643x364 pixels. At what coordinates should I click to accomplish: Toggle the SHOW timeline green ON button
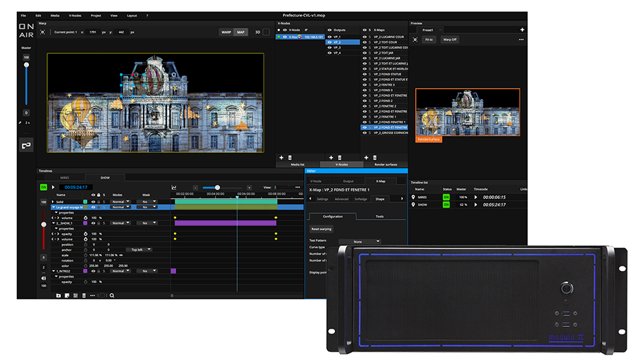(43, 187)
